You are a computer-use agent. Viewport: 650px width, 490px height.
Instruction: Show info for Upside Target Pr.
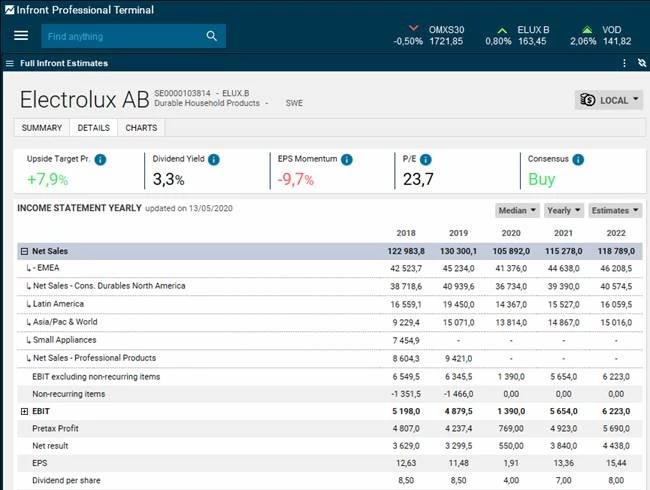coord(100,160)
